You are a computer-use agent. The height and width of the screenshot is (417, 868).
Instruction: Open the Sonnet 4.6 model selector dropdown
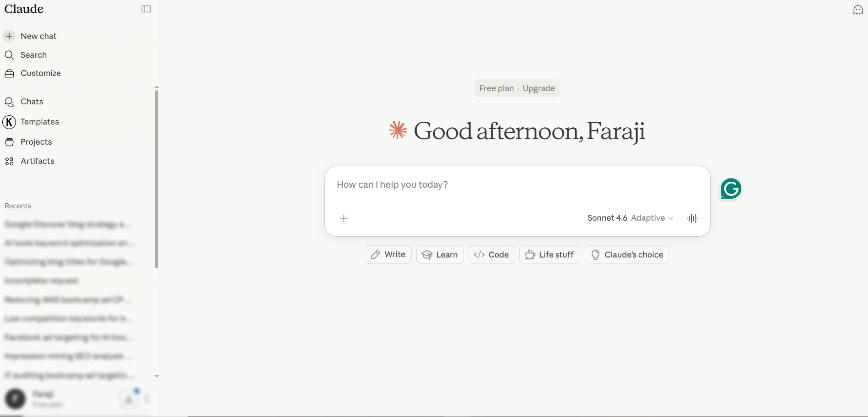point(630,218)
